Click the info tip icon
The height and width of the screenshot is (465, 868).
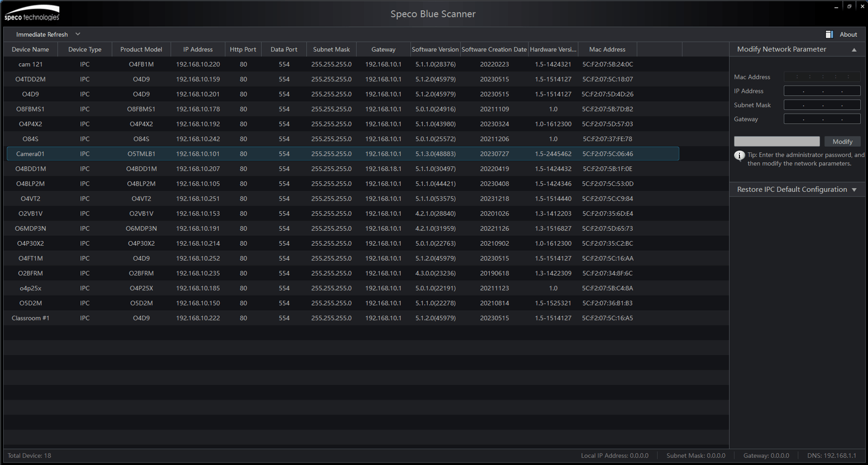click(739, 156)
